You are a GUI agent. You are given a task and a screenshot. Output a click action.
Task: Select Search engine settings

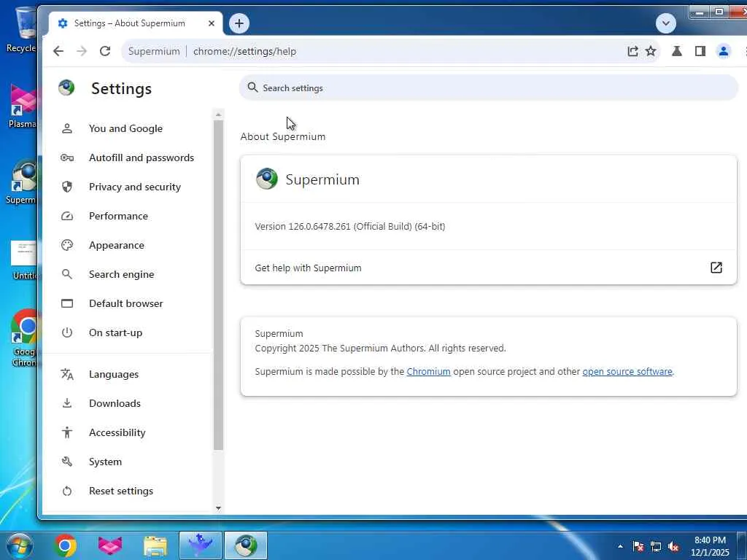click(122, 274)
